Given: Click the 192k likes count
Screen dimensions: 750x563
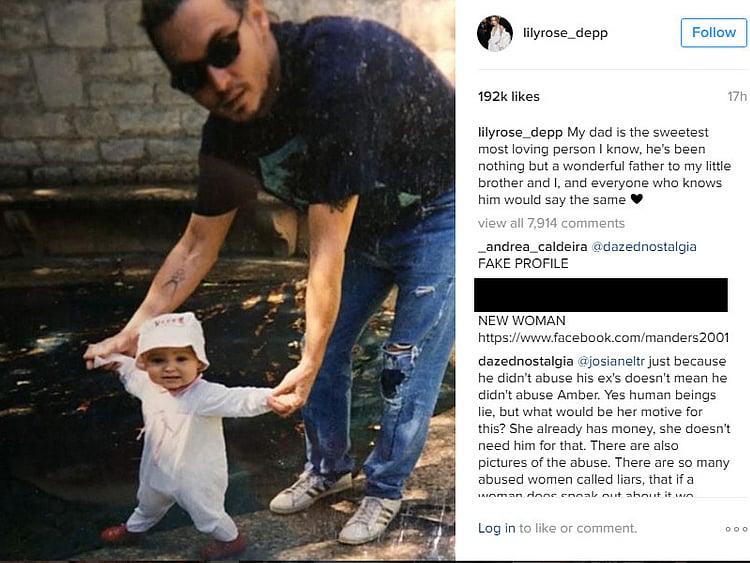Looking at the screenshot, I should pos(508,97).
